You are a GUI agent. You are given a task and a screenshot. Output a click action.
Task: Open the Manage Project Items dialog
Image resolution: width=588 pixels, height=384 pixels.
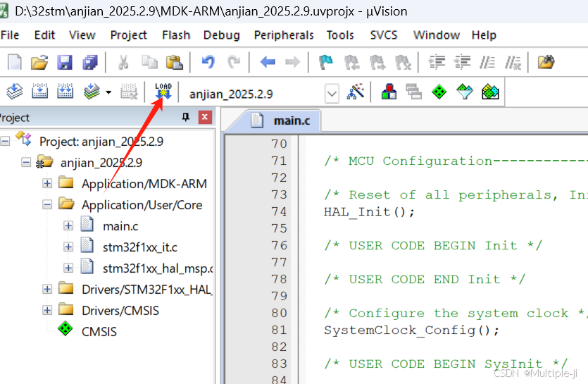(x=389, y=92)
